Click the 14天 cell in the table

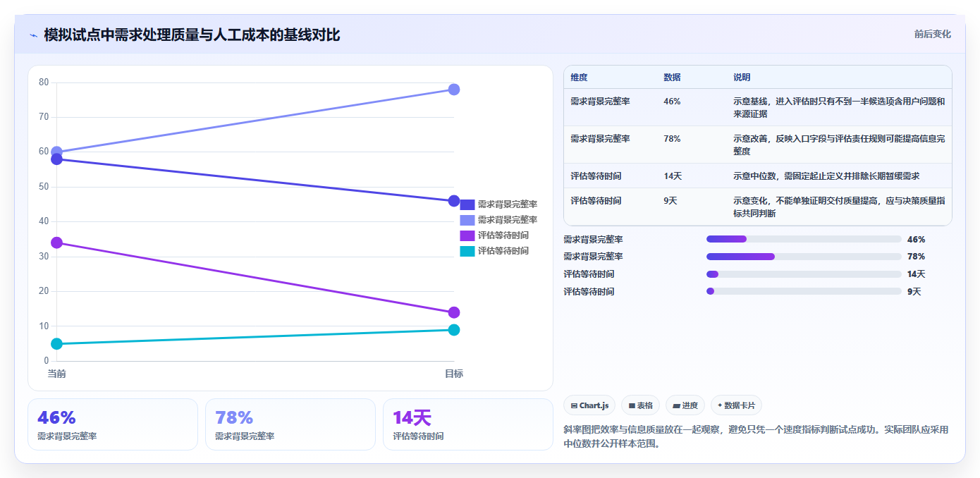[673, 176]
